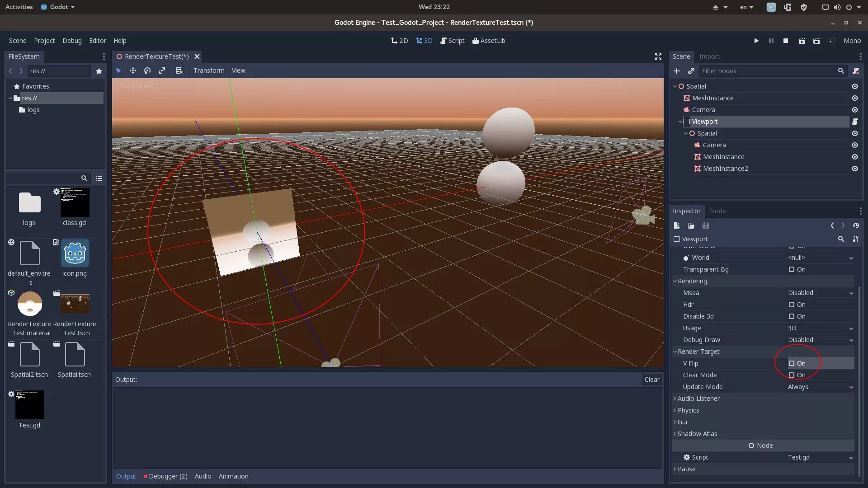Collapse the Viewport node children

point(680,122)
